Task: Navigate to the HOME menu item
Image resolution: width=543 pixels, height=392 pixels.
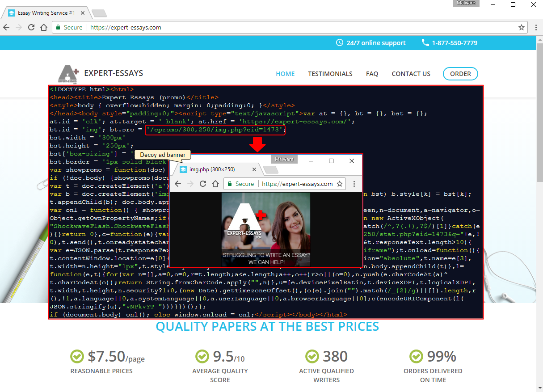Action: pos(285,74)
